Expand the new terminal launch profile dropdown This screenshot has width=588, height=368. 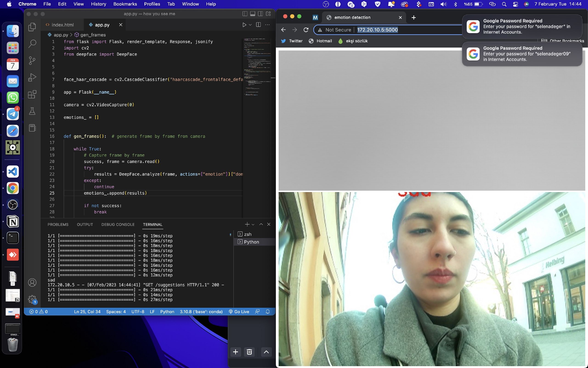[253, 224]
